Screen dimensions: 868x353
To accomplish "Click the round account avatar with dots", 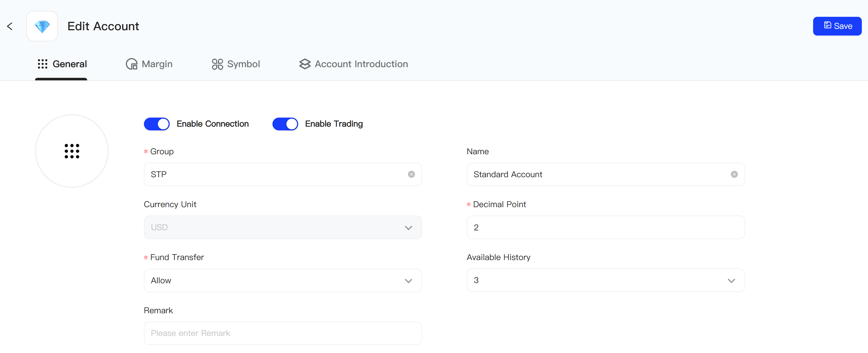I will point(72,151).
